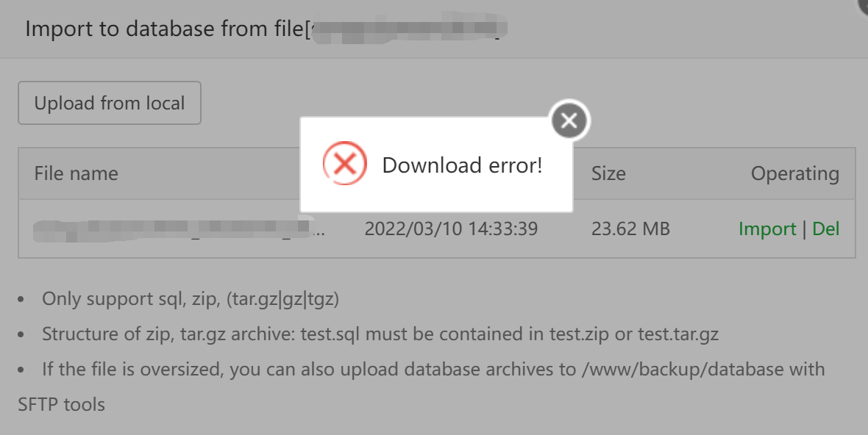Delete the listed backup file via Del
This screenshot has height=435, width=868.
click(x=826, y=229)
